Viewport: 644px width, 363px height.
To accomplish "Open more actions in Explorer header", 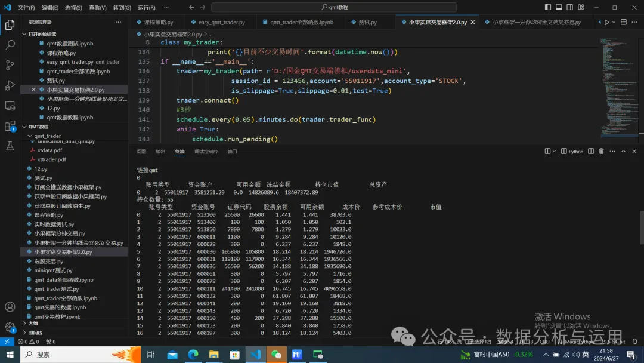I will (118, 22).
